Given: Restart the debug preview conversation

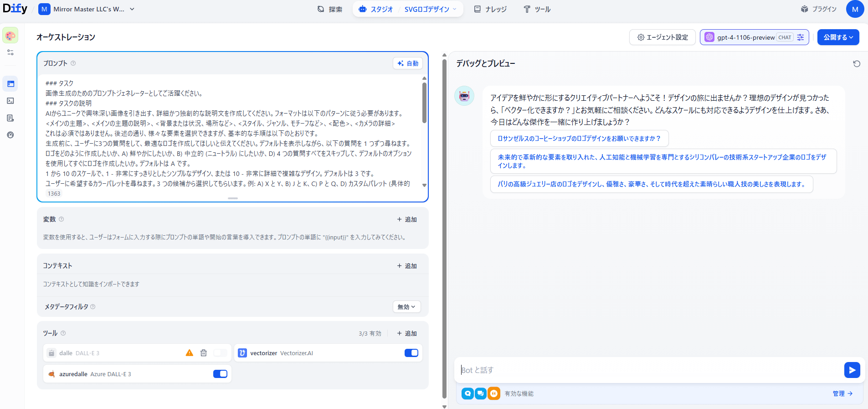Looking at the screenshot, I should [x=857, y=64].
